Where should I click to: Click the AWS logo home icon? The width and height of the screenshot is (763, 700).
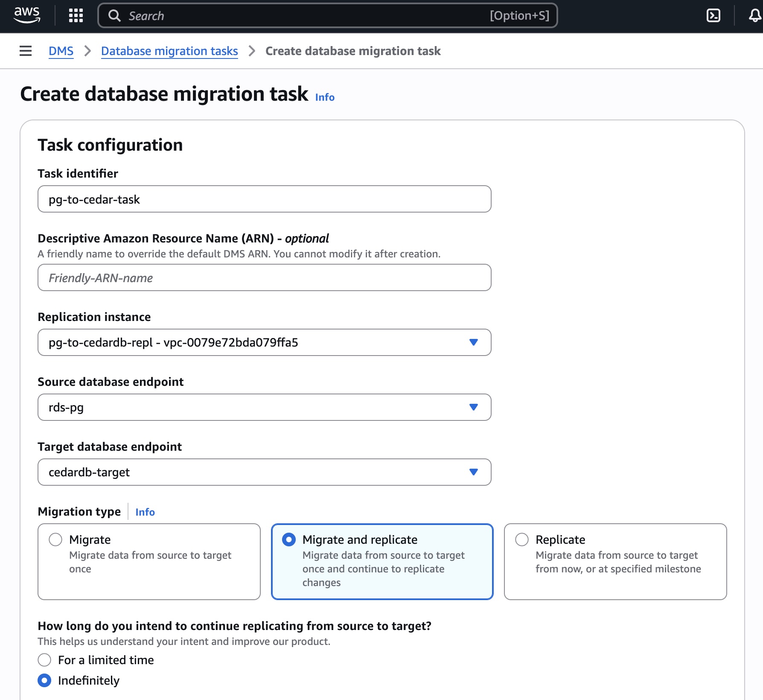click(x=27, y=15)
